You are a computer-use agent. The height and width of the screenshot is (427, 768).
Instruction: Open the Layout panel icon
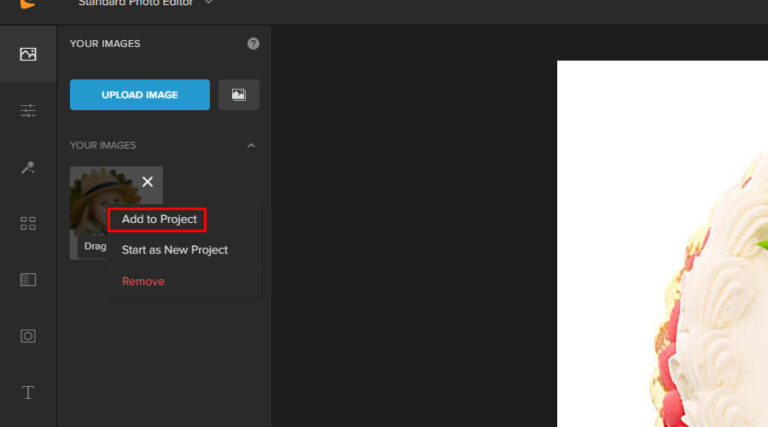tap(28, 280)
